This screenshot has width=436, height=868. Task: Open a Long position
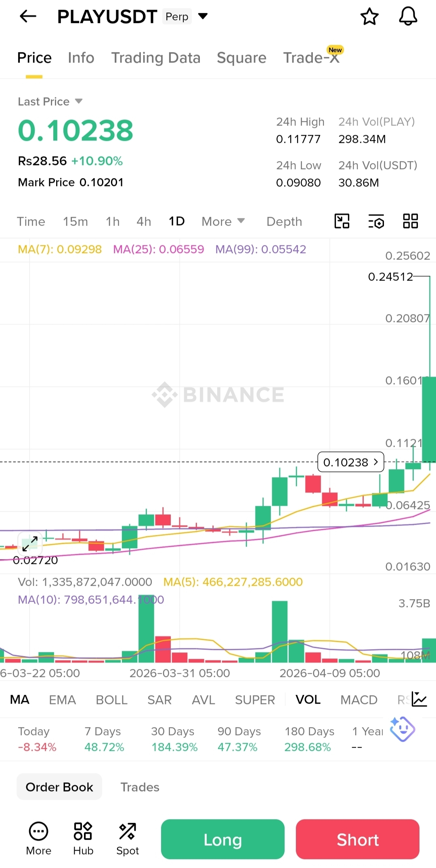point(223,839)
